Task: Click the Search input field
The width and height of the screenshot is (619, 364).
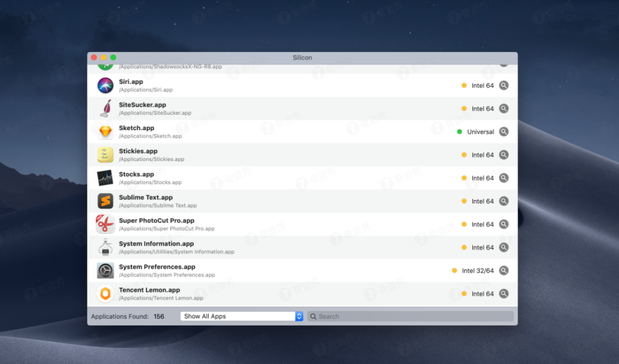Action: (410, 316)
